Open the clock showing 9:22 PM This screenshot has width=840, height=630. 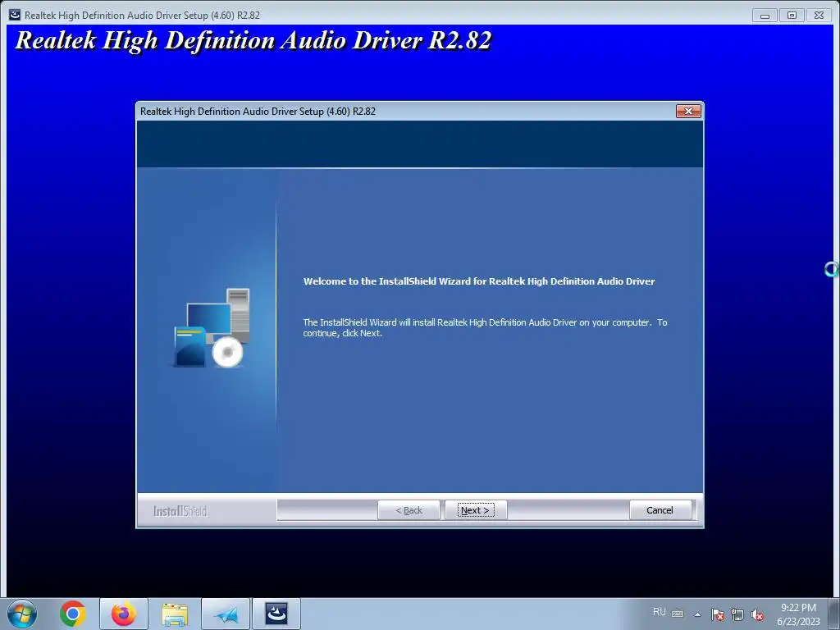coord(798,614)
